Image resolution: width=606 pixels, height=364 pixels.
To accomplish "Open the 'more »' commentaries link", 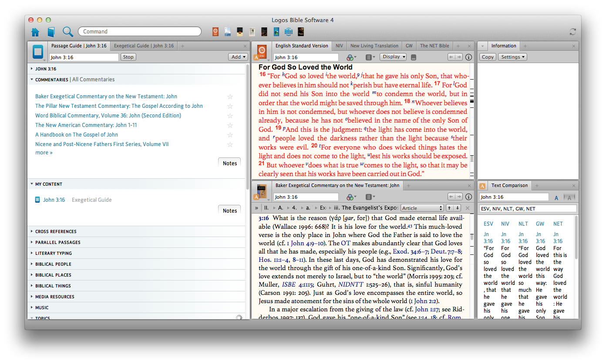I will click(x=44, y=153).
